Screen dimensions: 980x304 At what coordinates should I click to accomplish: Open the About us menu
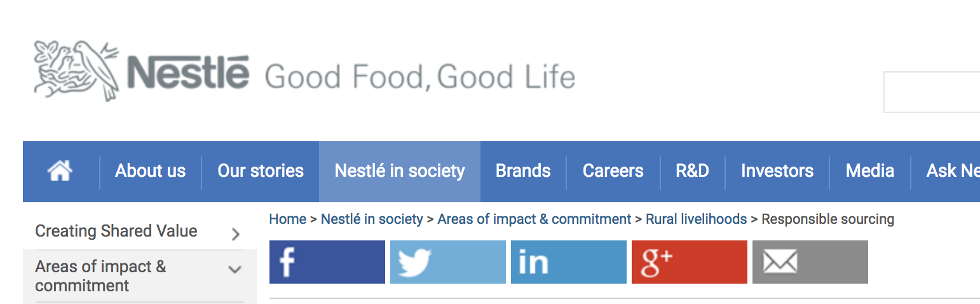tap(151, 171)
